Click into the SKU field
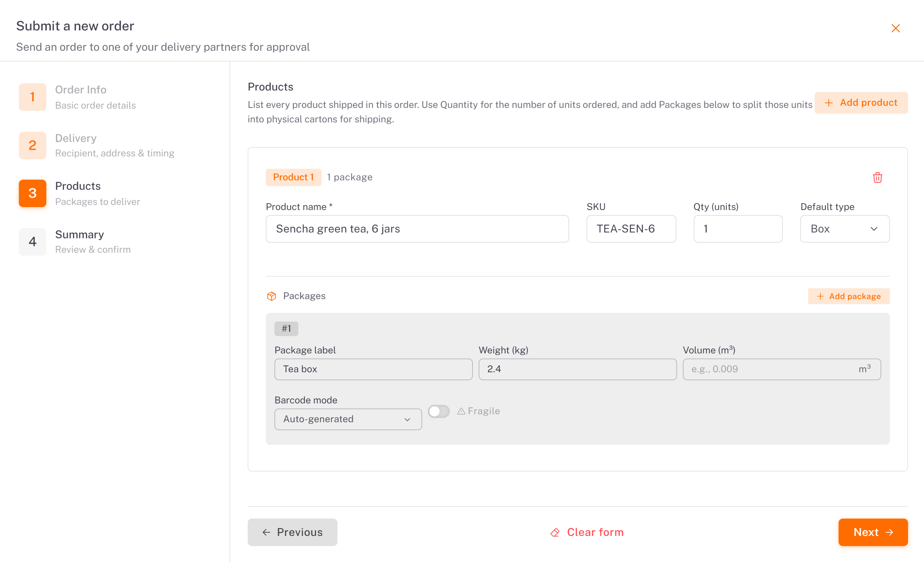924x562 pixels. 631,229
